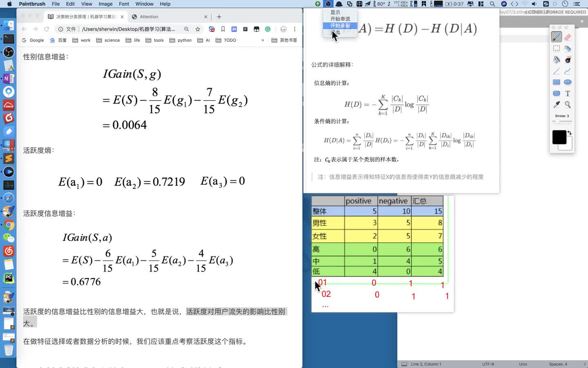This screenshot has height=368, width=588.
Task: Show hidden bookmarks with the chevron
Action: [263, 40]
